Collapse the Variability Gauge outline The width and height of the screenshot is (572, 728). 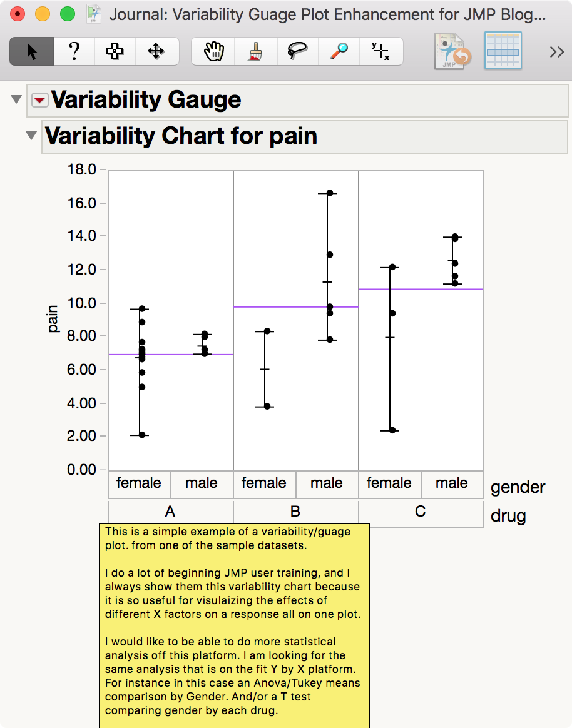point(15,99)
